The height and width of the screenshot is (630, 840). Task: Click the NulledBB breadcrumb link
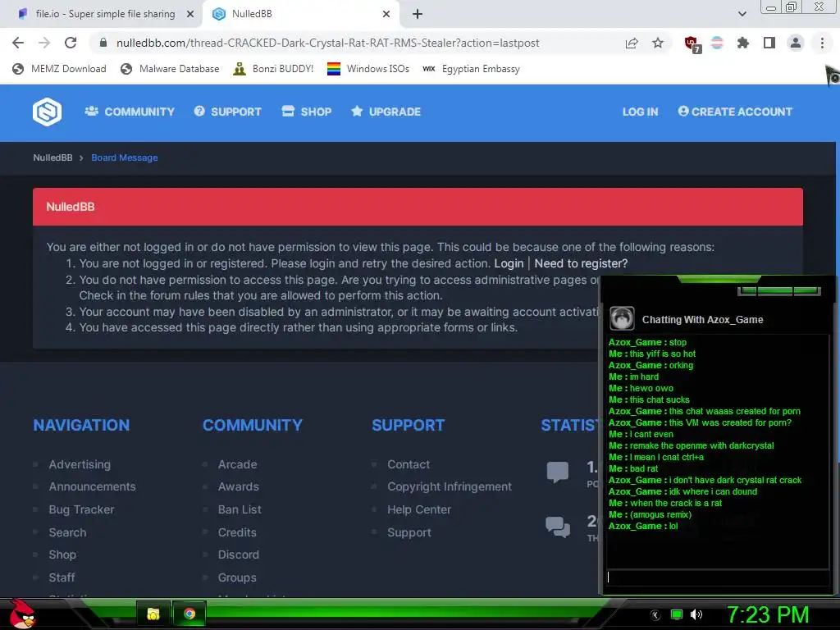[x=52, y=157]
